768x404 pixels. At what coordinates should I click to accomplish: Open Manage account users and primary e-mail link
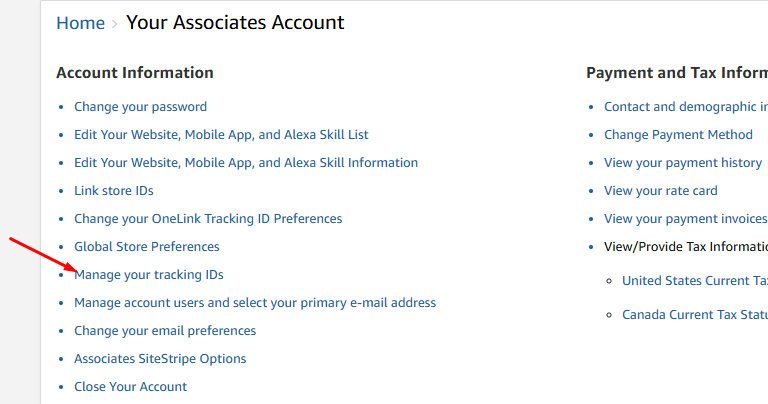tap(255, 303)
